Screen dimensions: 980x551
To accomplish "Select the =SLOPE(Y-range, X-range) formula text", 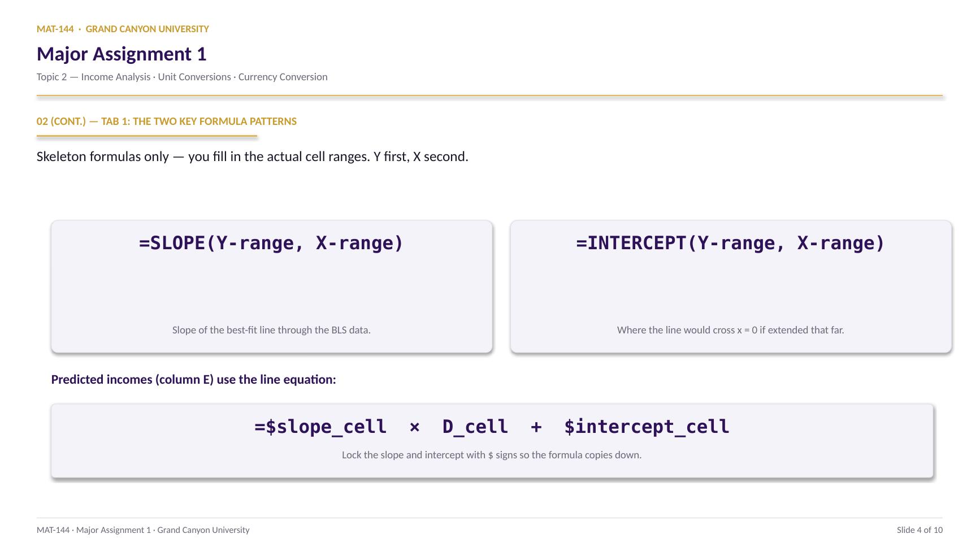I will [x=271, y=243].
